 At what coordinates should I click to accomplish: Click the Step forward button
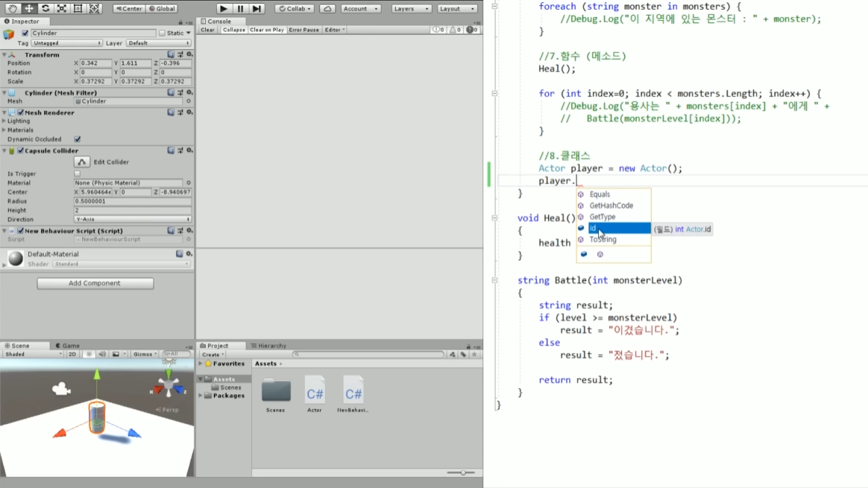click(x=257, y=8)
